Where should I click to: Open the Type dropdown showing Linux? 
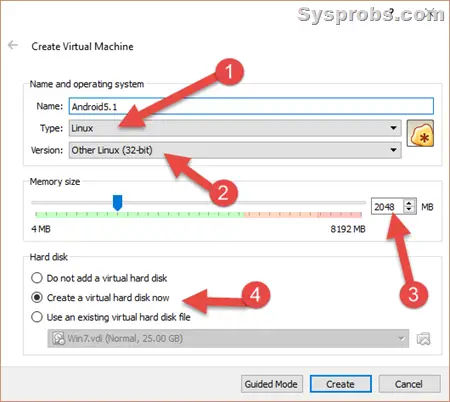235,128
